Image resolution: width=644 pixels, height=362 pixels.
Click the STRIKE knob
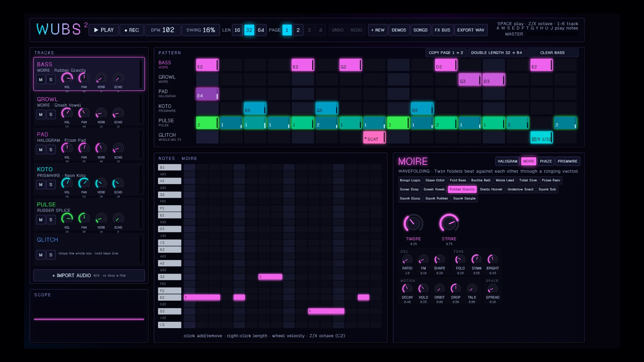[449, 223]
